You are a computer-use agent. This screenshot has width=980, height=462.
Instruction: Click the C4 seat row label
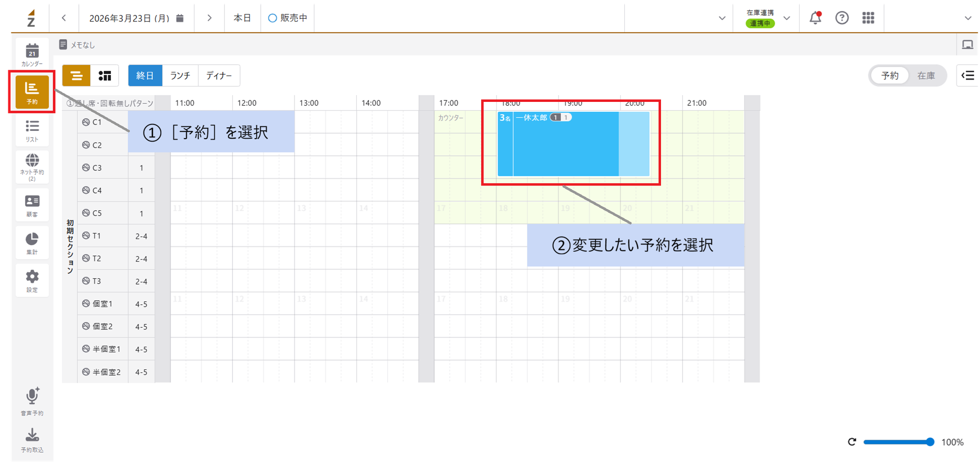pos(97,190)
